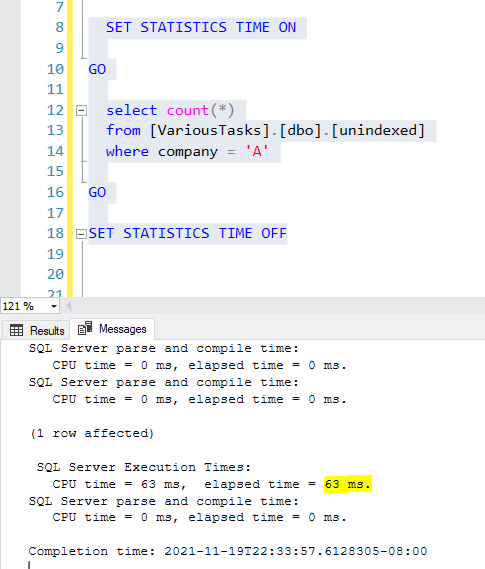Place cursor on SET STATISTICS TIME ON line
485x569 pixels.
201,28
